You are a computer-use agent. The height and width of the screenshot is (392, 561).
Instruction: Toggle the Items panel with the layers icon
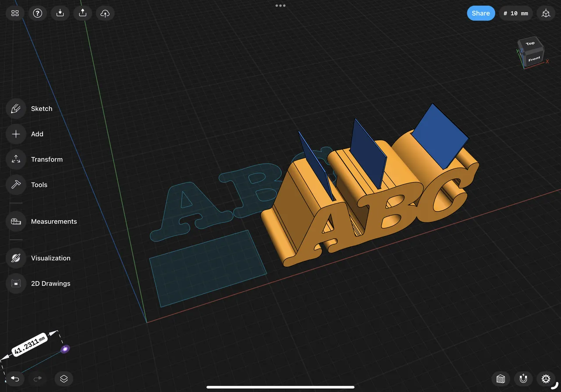(64, 379)
